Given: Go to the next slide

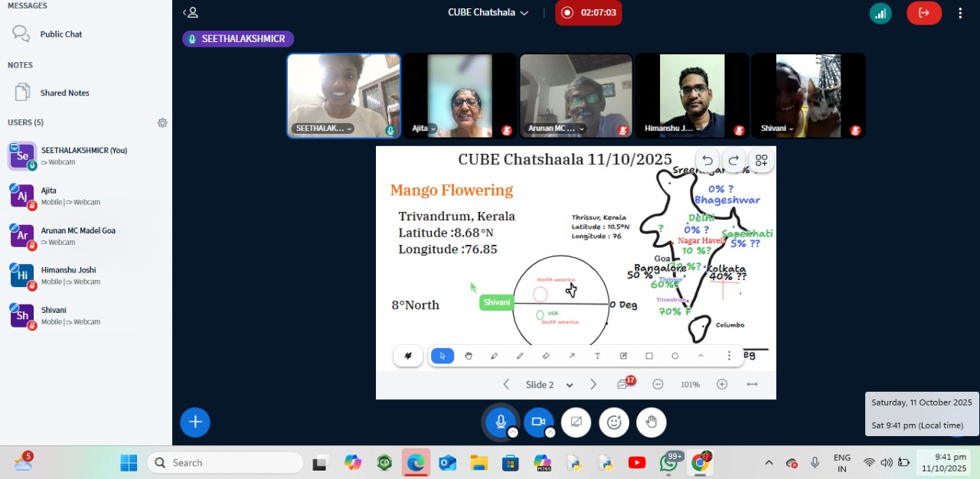Looking at the screenshot, I should 593,384.
